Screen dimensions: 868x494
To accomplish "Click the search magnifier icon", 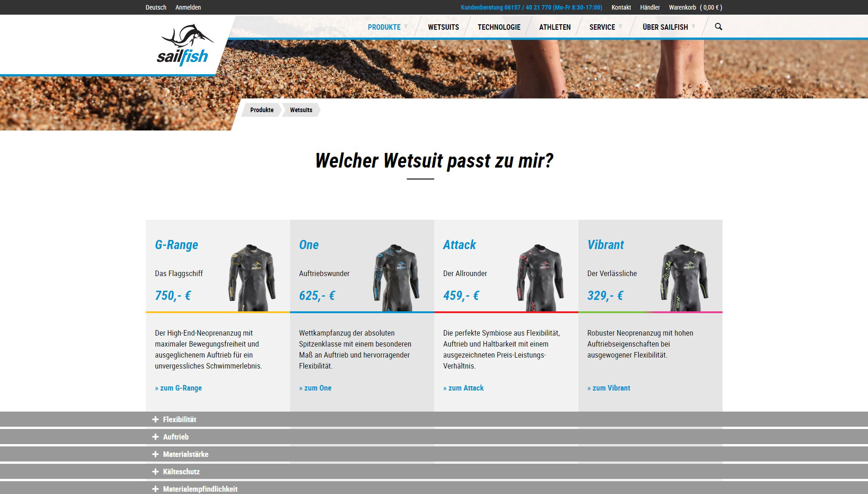I will coord(718,27).
